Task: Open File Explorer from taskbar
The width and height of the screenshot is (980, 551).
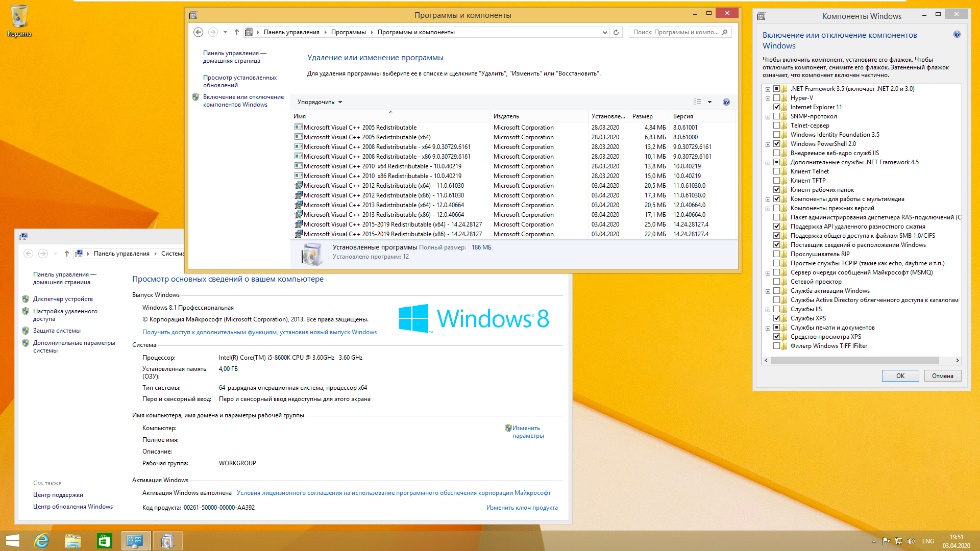Action: point(73,541)
